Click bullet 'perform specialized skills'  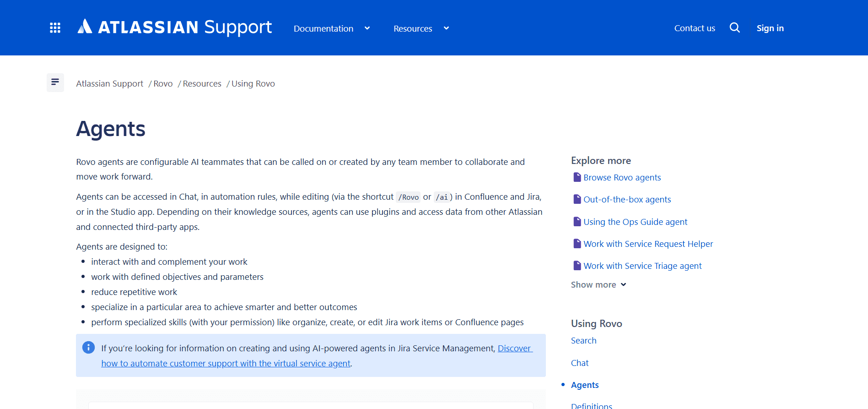point(307,322)
